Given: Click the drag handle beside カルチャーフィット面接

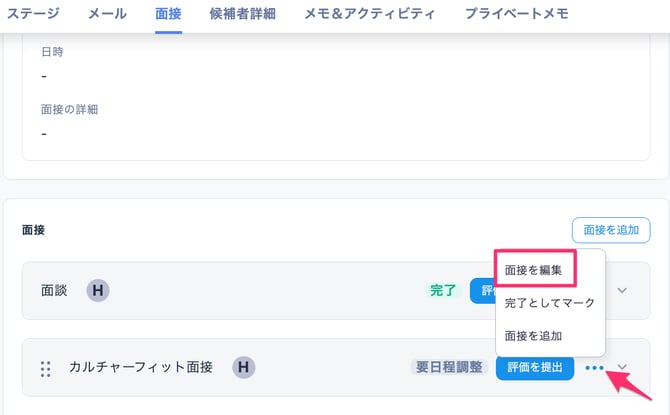Looking at the screenshot, I should click(45, 368).
